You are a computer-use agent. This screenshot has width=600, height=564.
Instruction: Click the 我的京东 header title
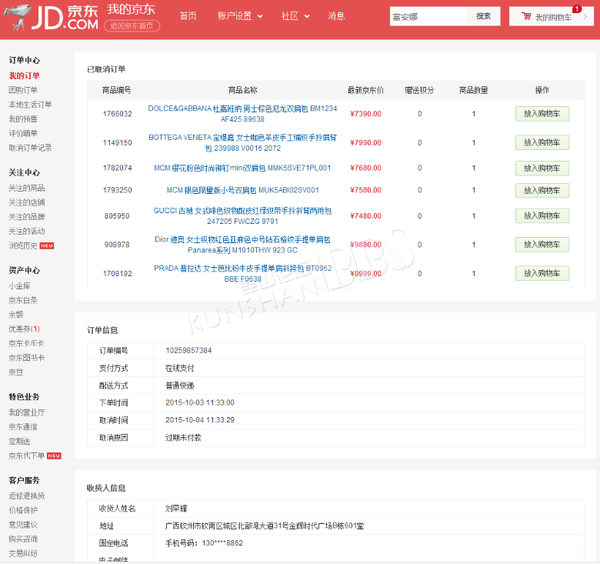(x=131, y=10)
